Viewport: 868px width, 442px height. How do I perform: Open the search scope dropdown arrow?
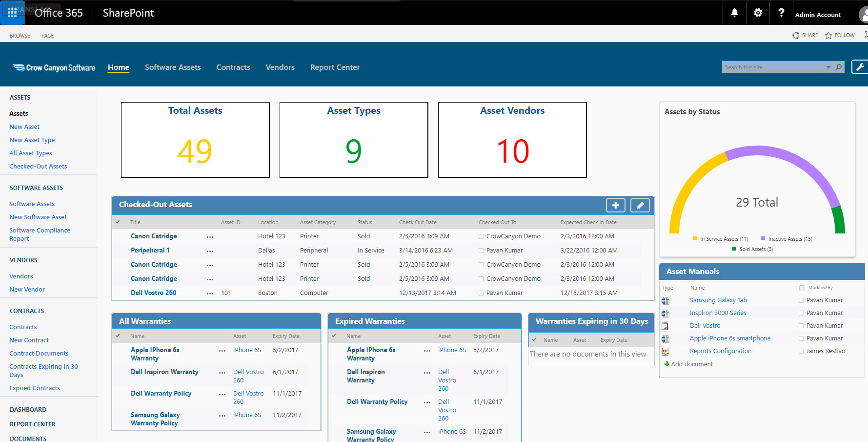click(828, 67)
